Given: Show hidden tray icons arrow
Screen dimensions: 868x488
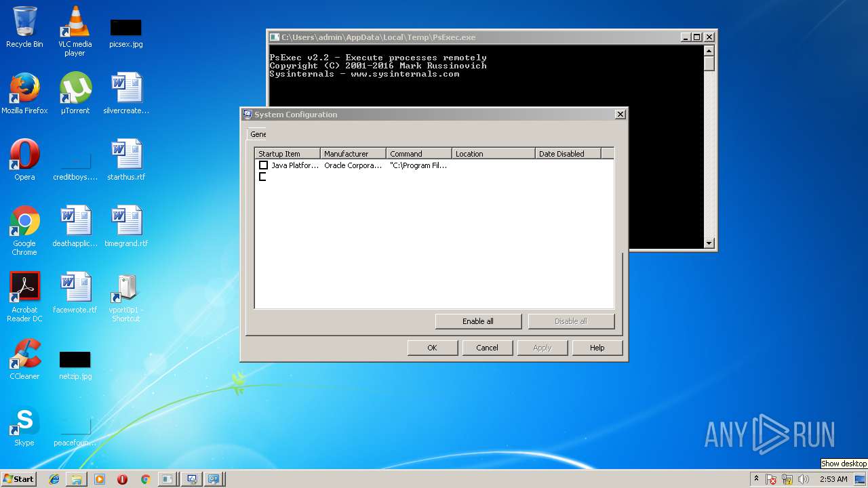Looking at the screenshot, I should pyautogui.click(x=756, y=479).
